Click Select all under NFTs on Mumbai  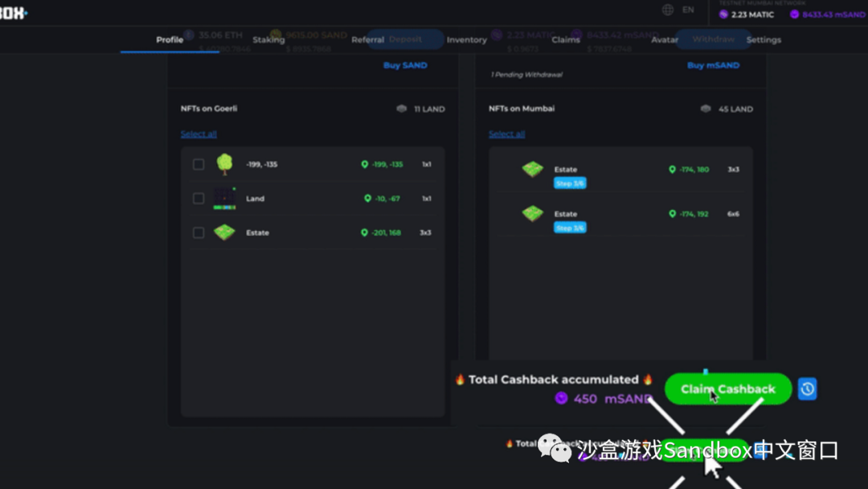click(506, 134)
